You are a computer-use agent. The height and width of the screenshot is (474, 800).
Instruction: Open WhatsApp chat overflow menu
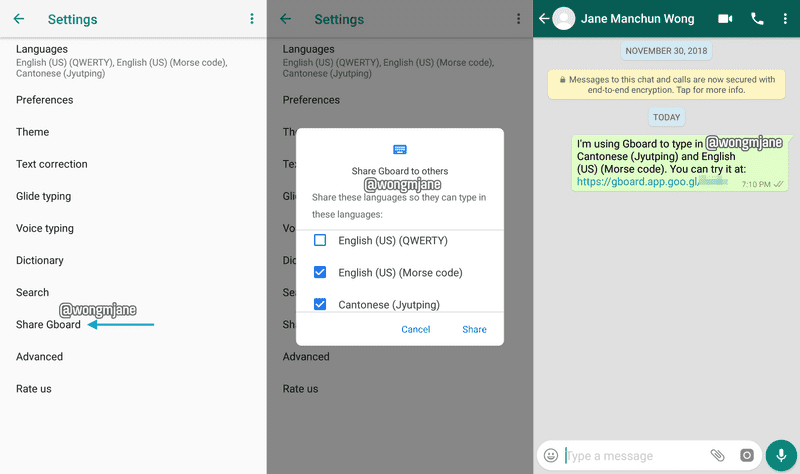pos(785,19)
